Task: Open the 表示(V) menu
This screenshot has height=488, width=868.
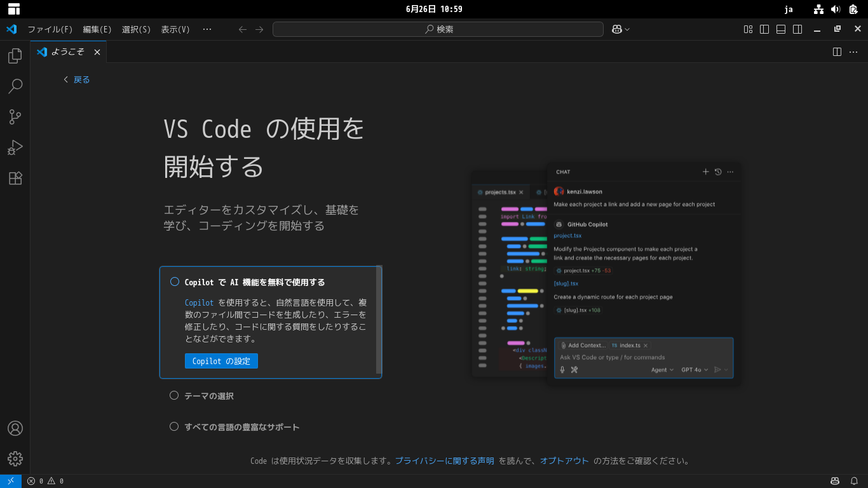Action: tap(175, 29)
